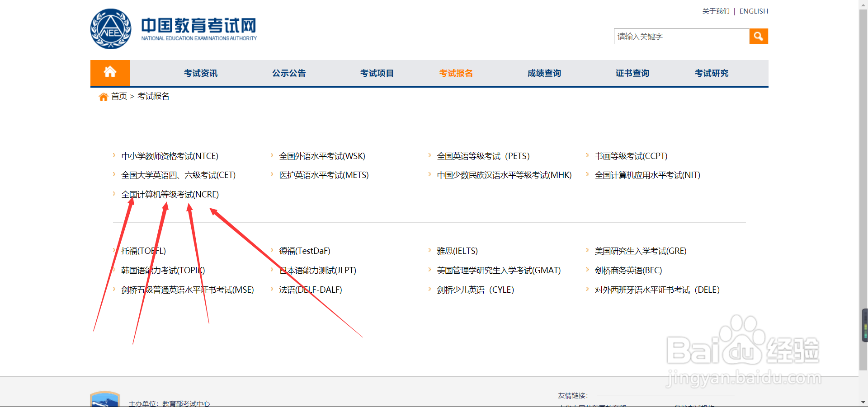The image size is (868, 407).
Task: Open 全国大学英语四、六级考试(CET) link
Action: 178,175
